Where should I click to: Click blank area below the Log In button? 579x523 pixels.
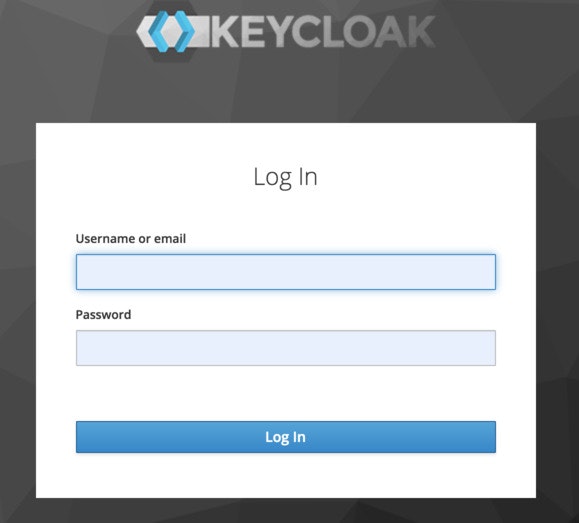point(286,476)
